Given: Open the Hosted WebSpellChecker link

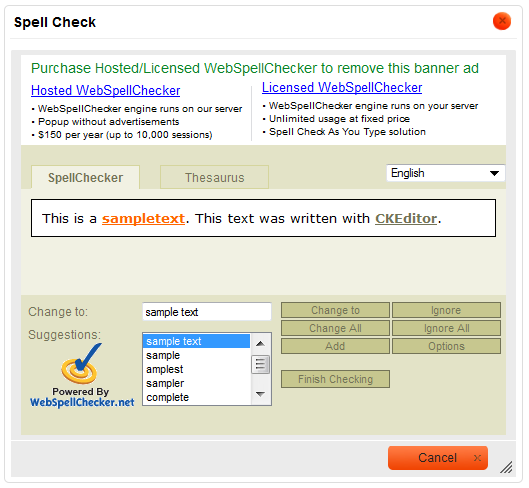Looking at the screenshot, I should (105, 90).
